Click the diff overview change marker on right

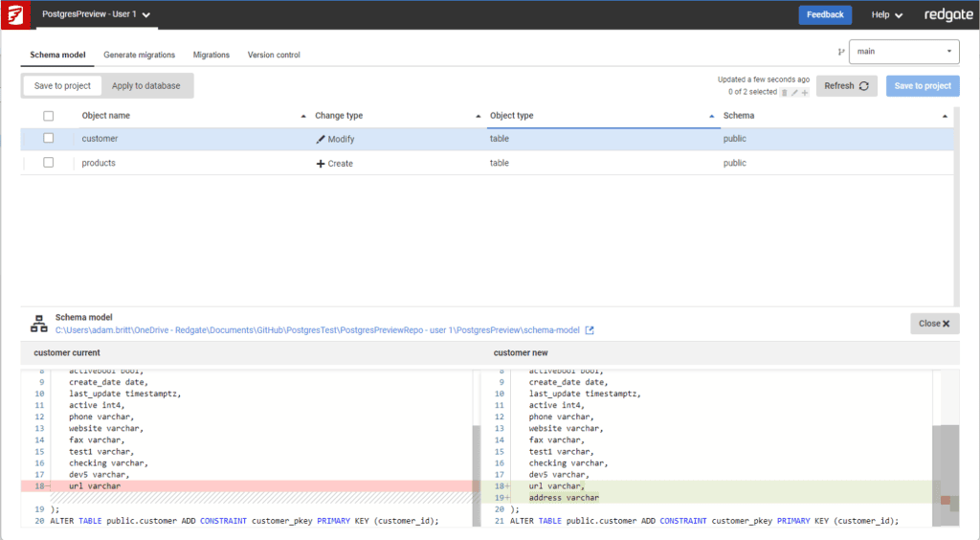pos(946,500)
